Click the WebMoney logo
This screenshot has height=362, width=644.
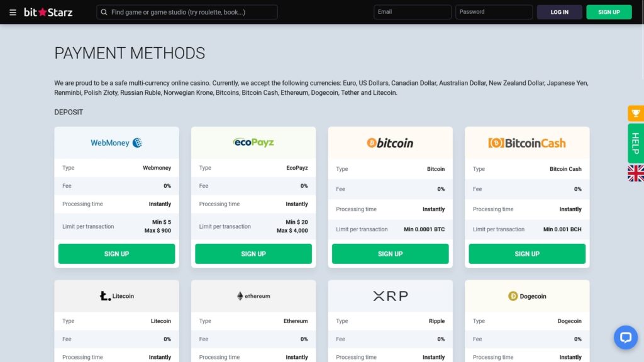pyautogui.click(x=116, y=143)
